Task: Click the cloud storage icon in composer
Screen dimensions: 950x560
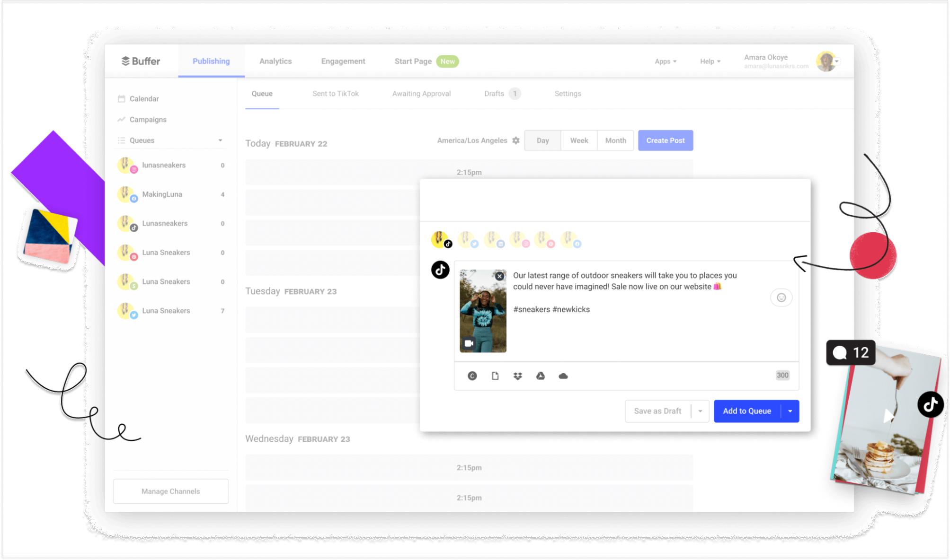Action: pos(563,376)
